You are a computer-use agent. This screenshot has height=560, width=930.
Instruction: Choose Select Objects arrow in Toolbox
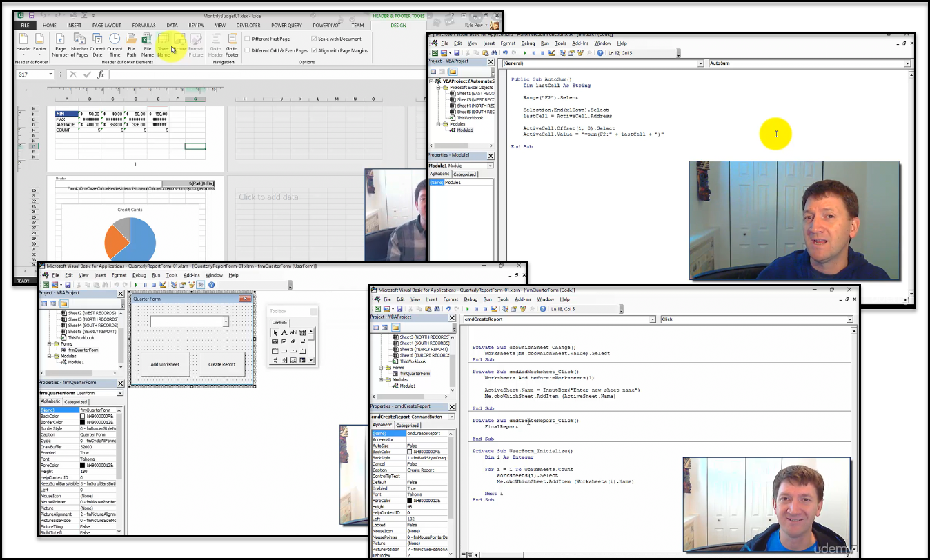(275, 332)
